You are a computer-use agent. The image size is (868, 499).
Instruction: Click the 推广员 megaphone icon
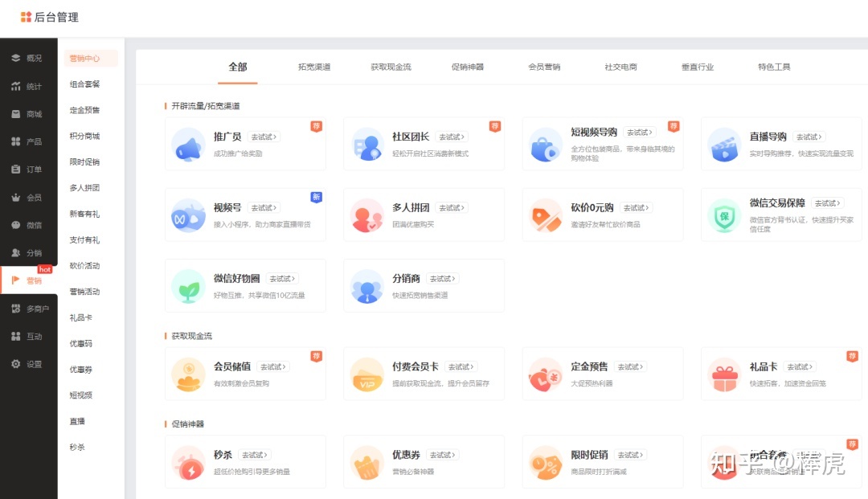click(x=188, y=145)
